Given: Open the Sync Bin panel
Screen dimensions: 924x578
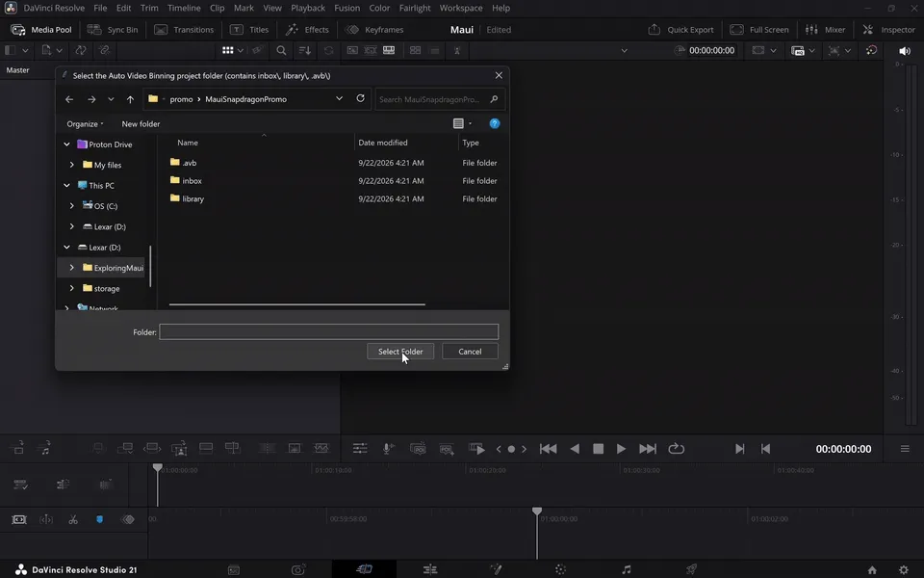Looking at the screenshot, I should [113, 30].
